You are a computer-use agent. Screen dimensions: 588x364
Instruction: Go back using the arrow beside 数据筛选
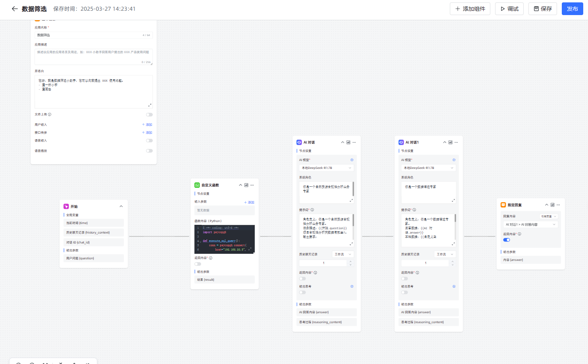[15, 9]
